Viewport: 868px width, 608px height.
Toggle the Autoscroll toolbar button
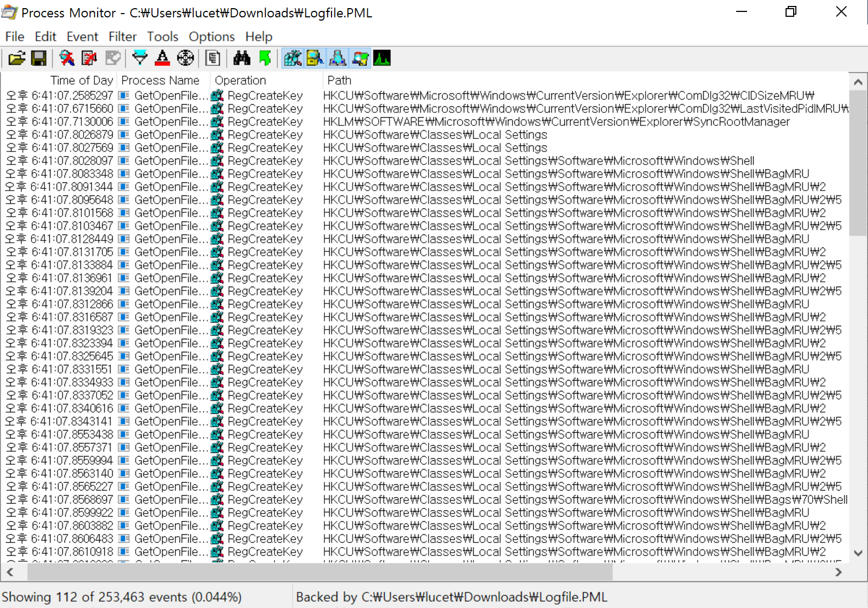(90, 58)
